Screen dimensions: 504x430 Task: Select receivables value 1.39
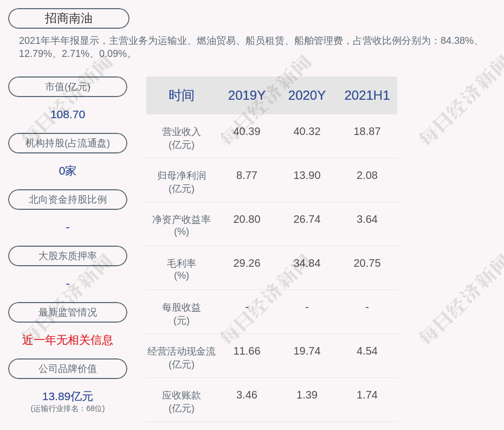tap(307, 395)
